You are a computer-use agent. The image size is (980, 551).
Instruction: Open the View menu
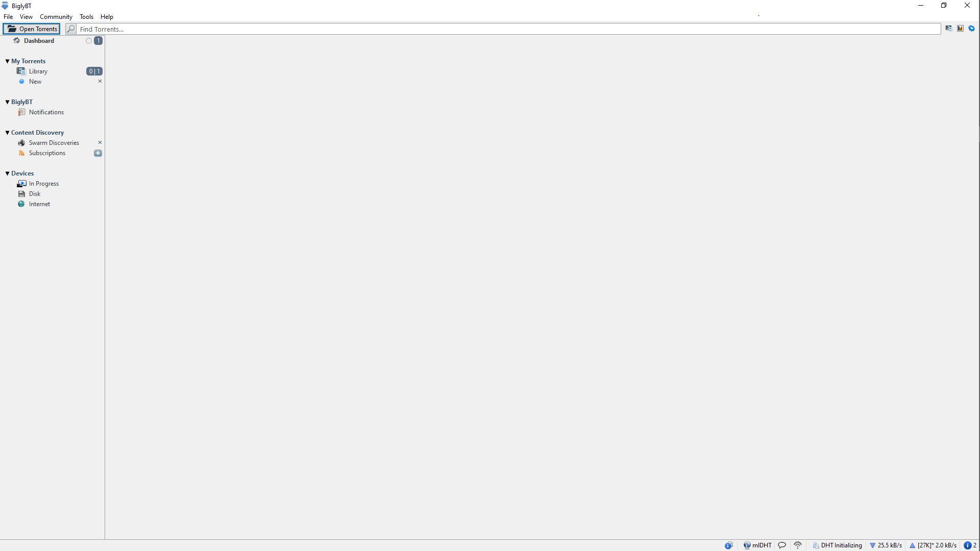pos(26,16)
